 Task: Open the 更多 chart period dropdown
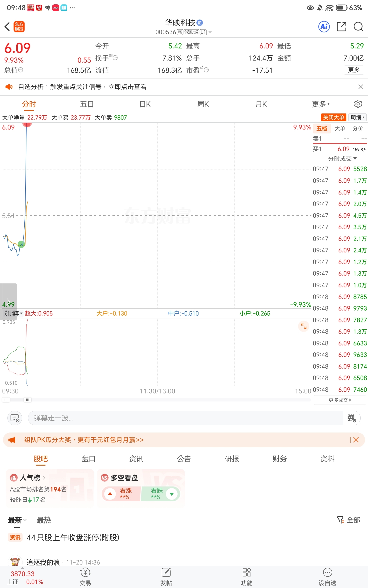tap(321, 104)
